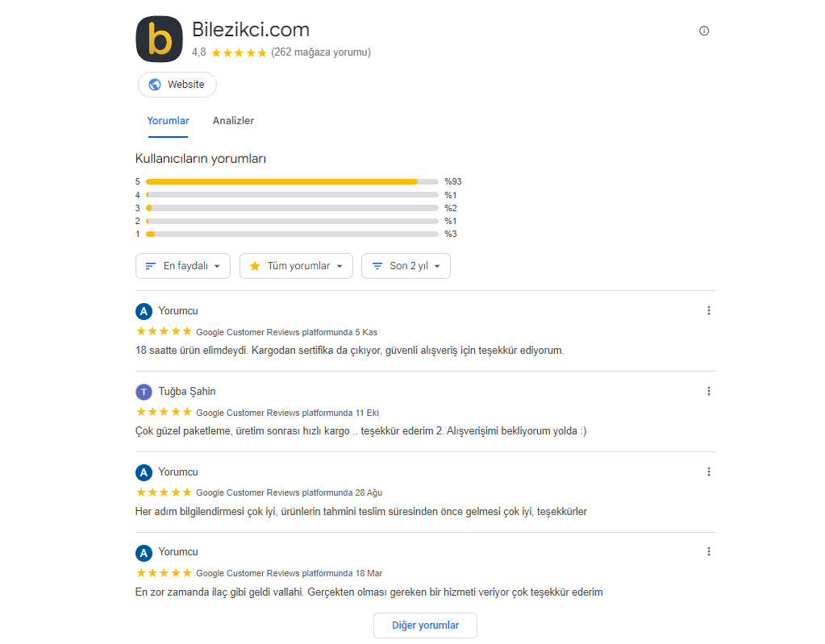
Task: Expand the En faydalı sort dropdown
Action: [183, 266]
